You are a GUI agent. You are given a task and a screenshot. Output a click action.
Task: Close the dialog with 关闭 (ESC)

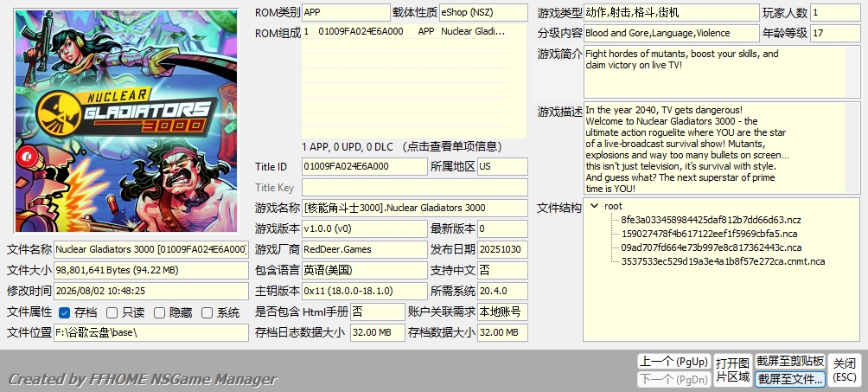(845, 370)
